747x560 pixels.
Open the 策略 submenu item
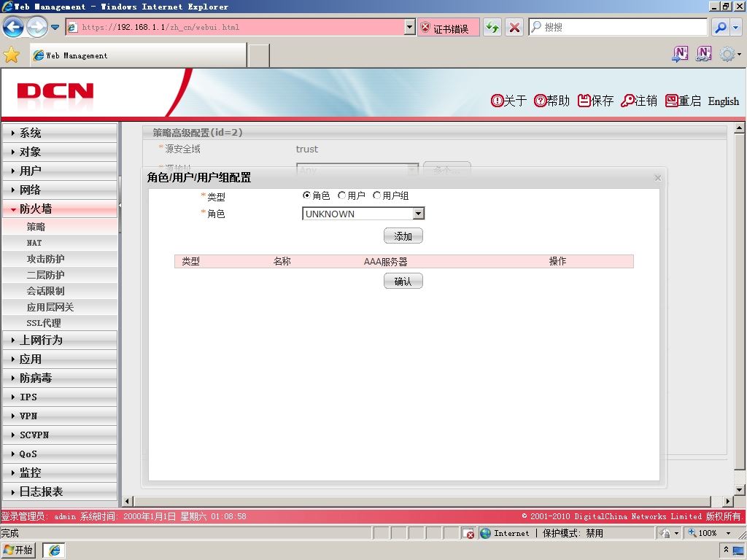click(x=60, y=227)
